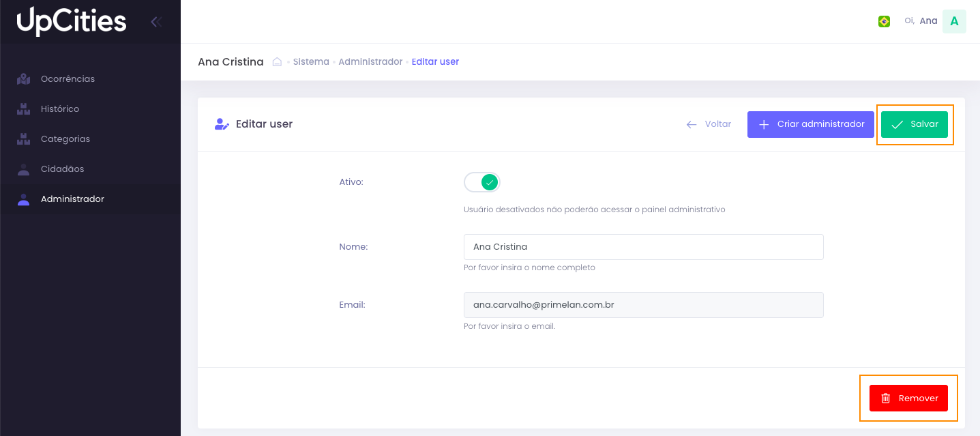The width and height of the screenshot is (980, 436).
Task: Delete user with the Remover button
Action: pos(908,398)
